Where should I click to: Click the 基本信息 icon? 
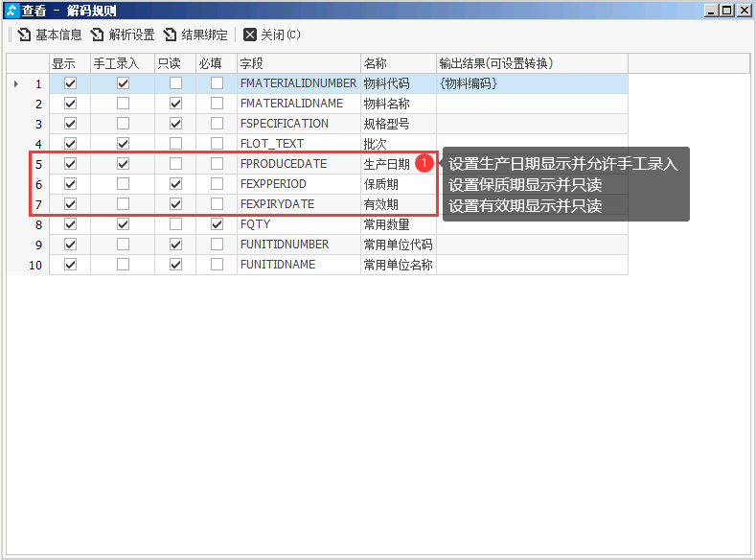coord(24,35)
